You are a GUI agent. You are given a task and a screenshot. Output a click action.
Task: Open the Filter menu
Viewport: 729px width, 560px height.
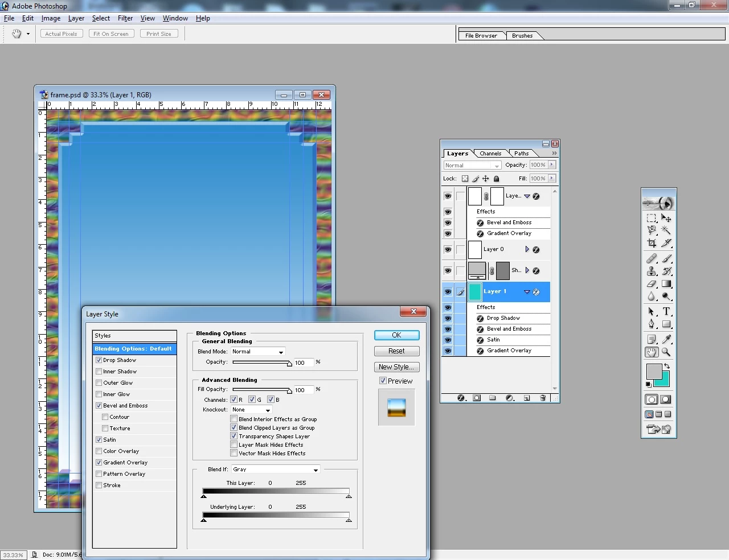tap(125, 18)
